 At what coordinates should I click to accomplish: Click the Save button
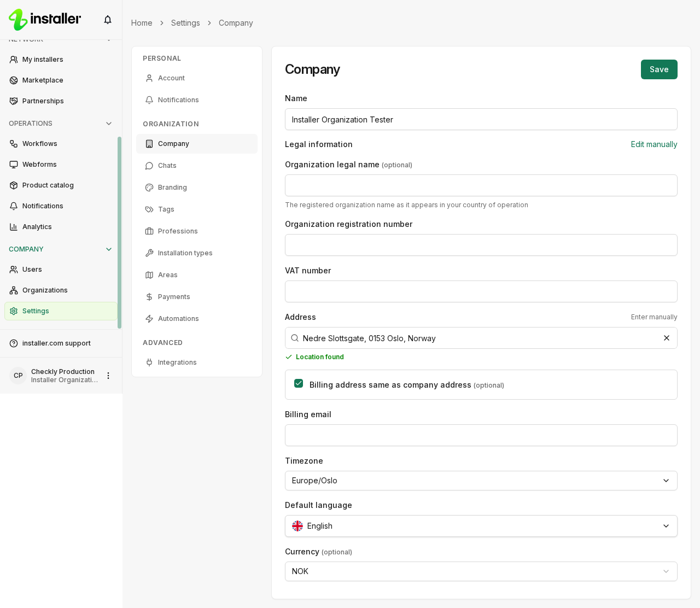pos(659,69)
